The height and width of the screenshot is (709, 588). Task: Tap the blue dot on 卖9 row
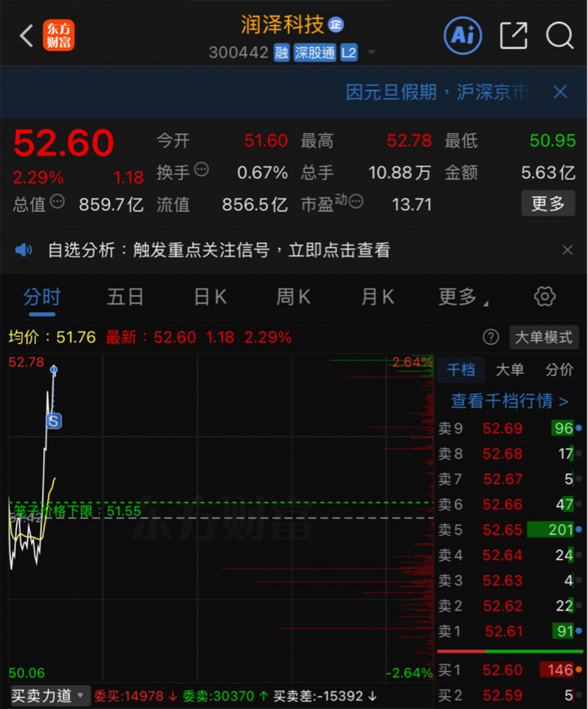pos(579,428)
